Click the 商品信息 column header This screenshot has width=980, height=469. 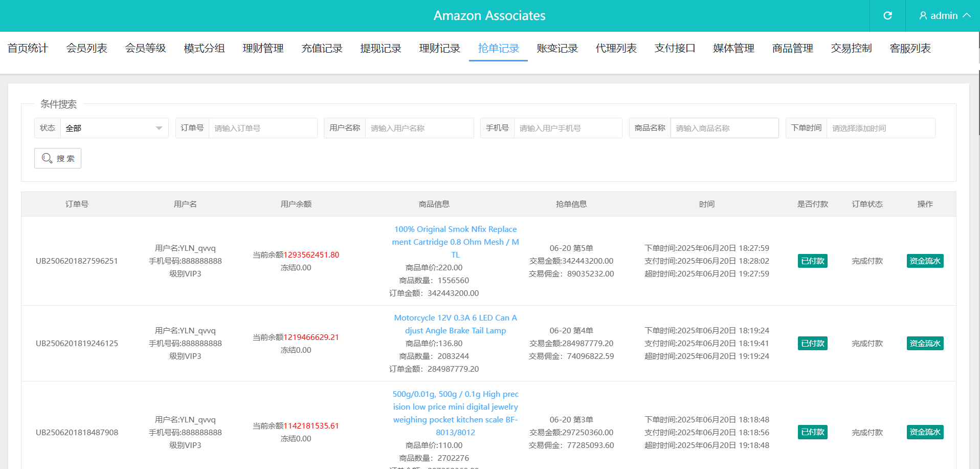coord(434,204)
